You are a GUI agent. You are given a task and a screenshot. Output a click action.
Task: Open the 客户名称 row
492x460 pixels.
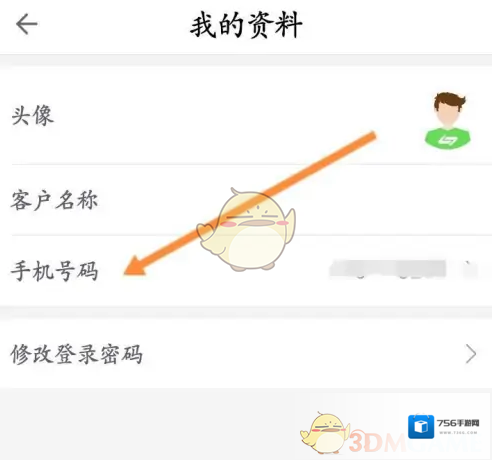point(246,200)
